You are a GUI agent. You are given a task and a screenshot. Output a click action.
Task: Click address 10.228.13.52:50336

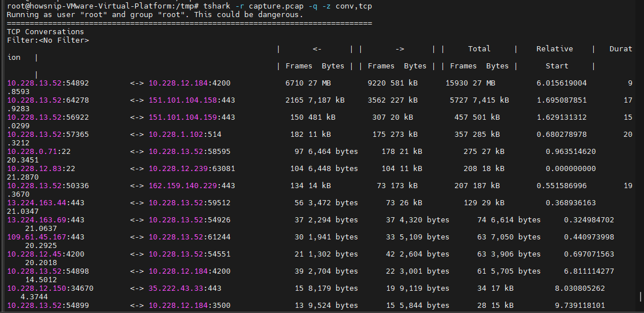click(48, 186)
